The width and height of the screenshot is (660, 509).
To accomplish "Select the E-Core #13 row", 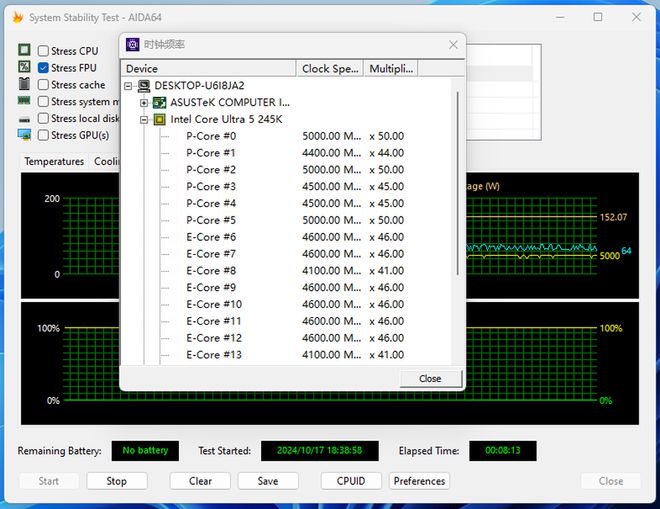I will 286,355.
